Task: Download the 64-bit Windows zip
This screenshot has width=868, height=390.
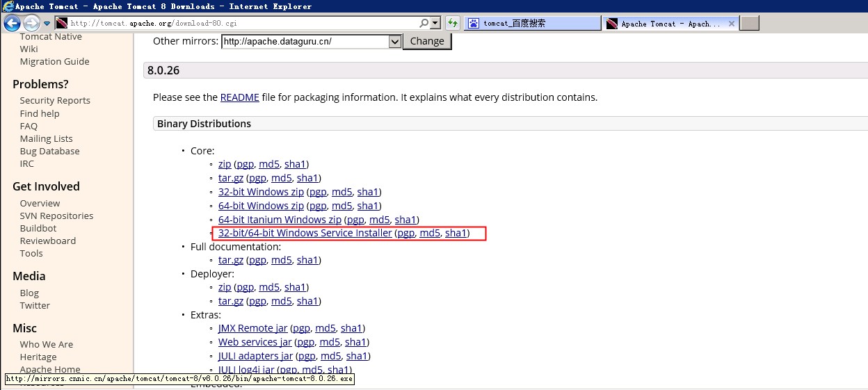Action: point(261,206)
